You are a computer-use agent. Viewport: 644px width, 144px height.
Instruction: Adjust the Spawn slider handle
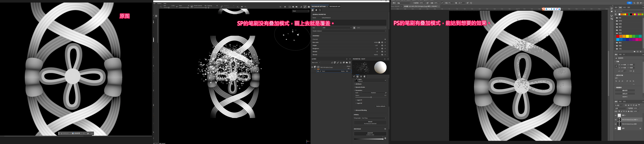pos(371,97)
